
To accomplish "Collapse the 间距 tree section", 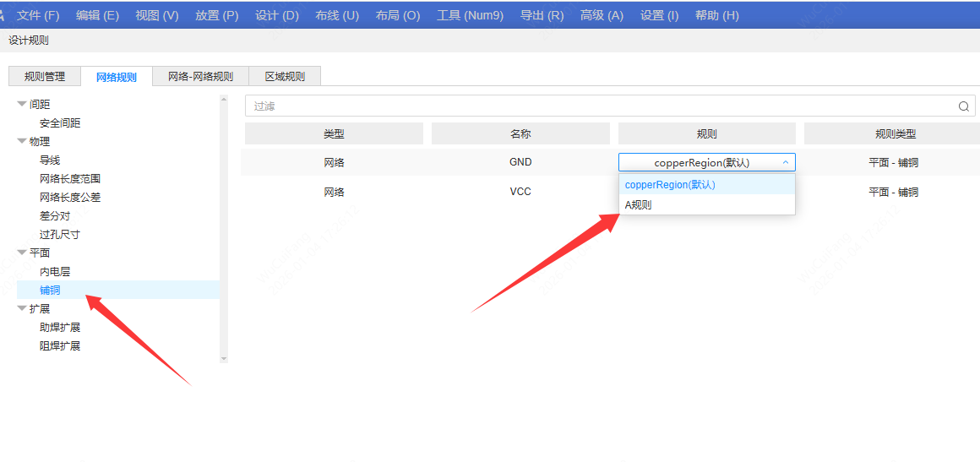I will (22, 104).
